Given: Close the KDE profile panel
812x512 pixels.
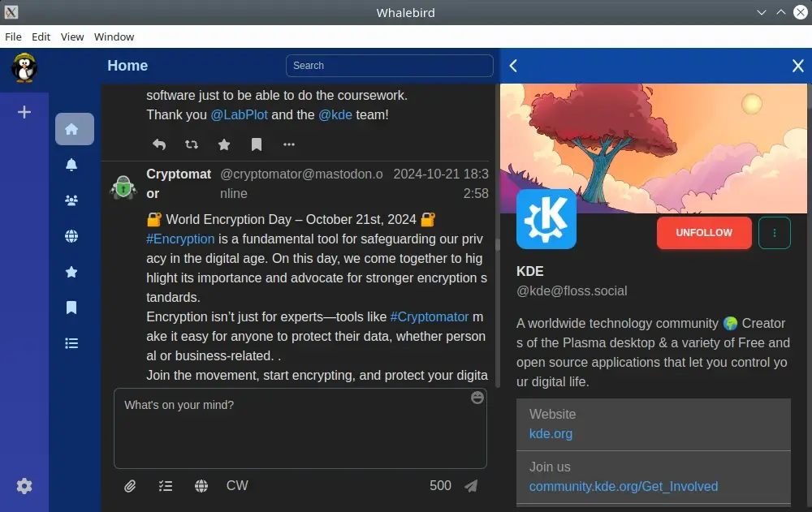Looking at the screenshot, I should click(798, 66).
